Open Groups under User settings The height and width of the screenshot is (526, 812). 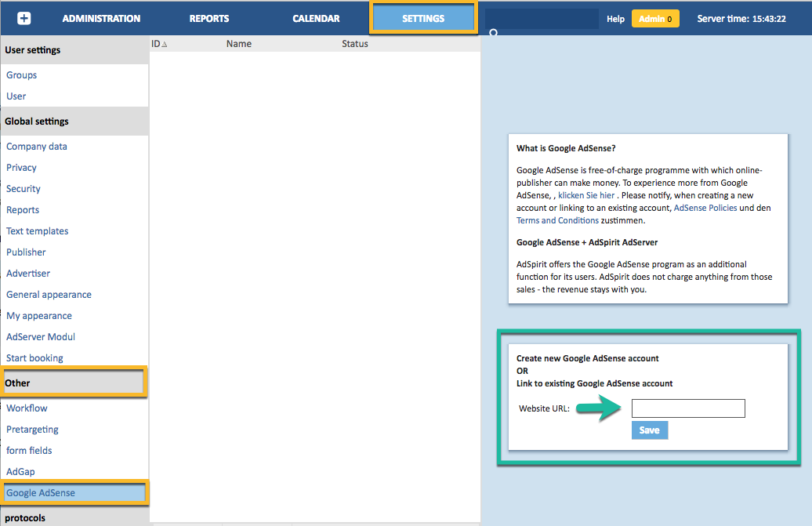pyautogui.click(x=21, y=75)
